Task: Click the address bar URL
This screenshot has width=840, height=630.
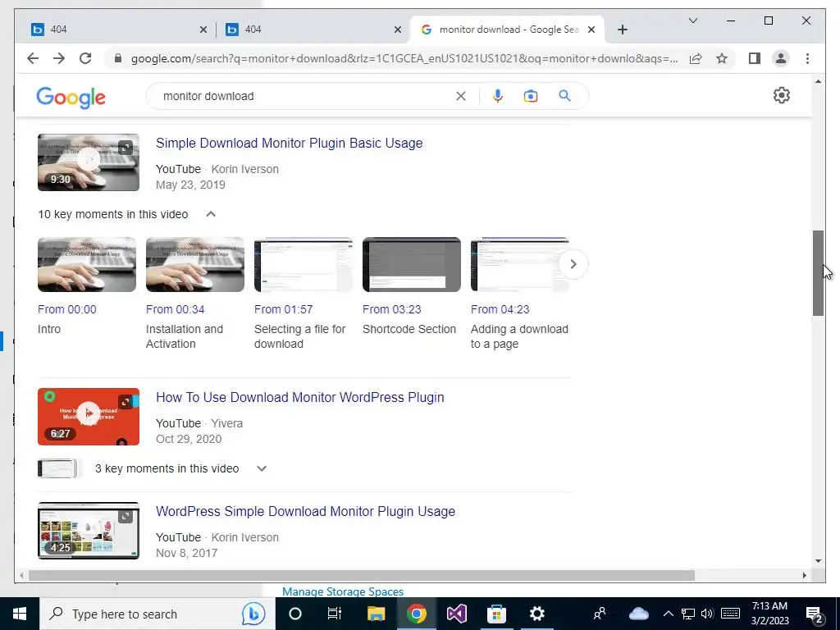Action: click(404, 58)
